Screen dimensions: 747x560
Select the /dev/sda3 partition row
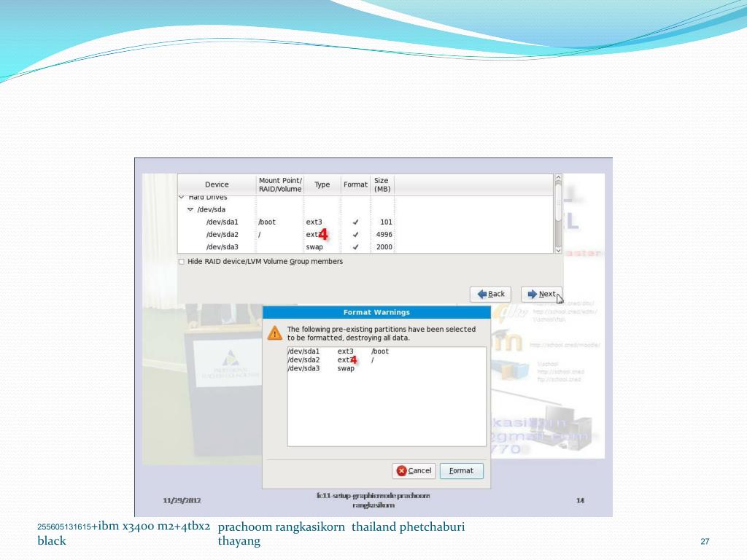[365, 246]
